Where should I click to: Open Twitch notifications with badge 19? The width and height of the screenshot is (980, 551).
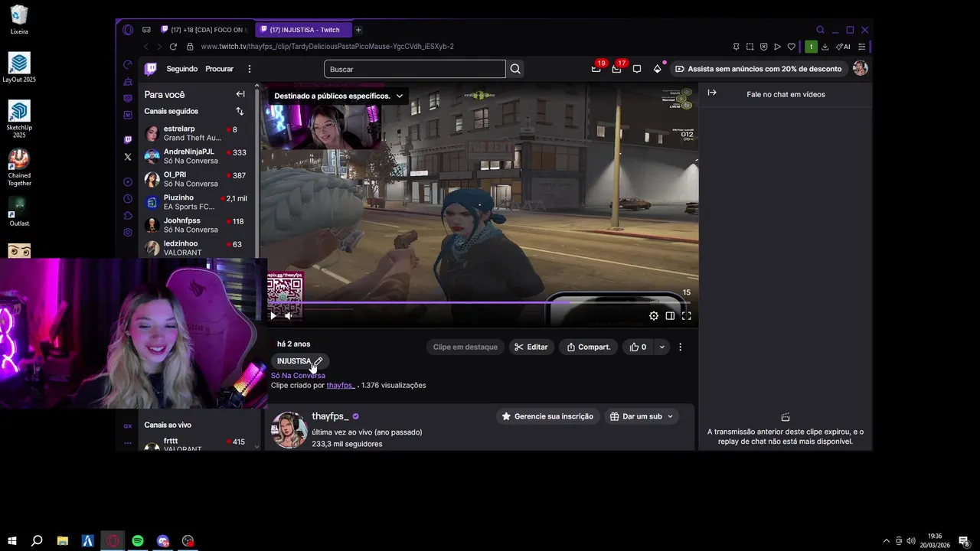(596, 69)
